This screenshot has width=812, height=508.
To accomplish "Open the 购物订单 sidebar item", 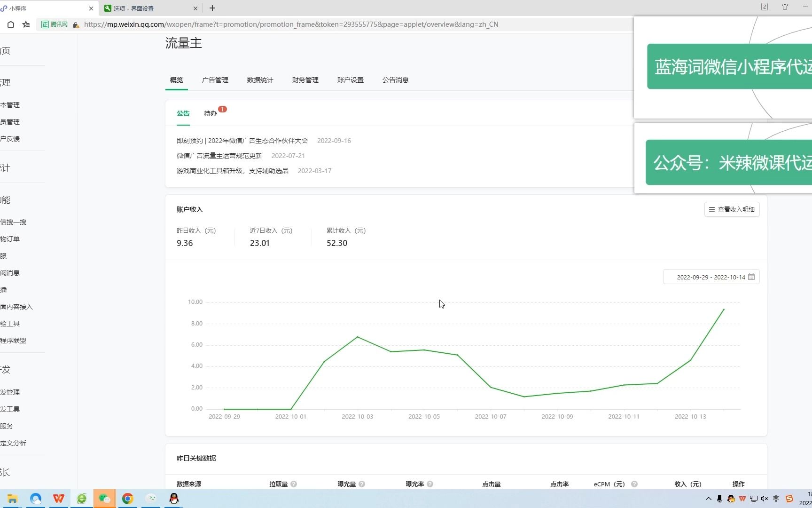I will 10,239.
